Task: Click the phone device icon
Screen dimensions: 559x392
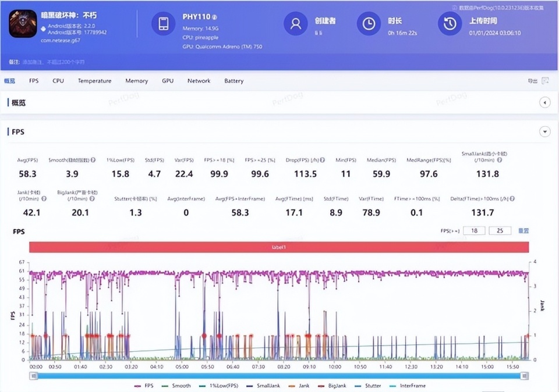Action: pos(164,24)
